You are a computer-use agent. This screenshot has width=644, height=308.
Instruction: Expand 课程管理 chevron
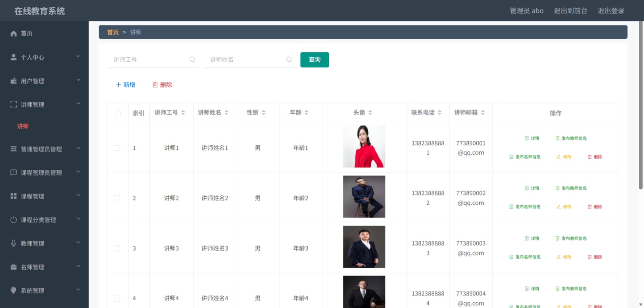[x=78, y=195]
